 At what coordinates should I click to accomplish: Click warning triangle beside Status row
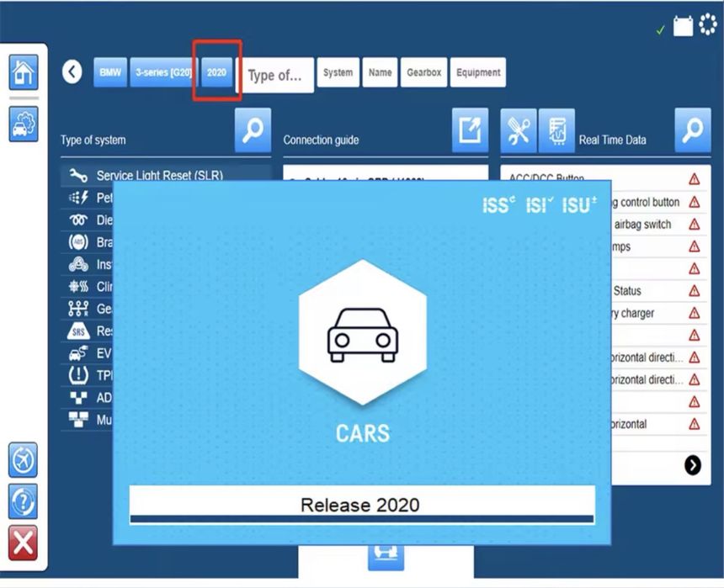694,291
